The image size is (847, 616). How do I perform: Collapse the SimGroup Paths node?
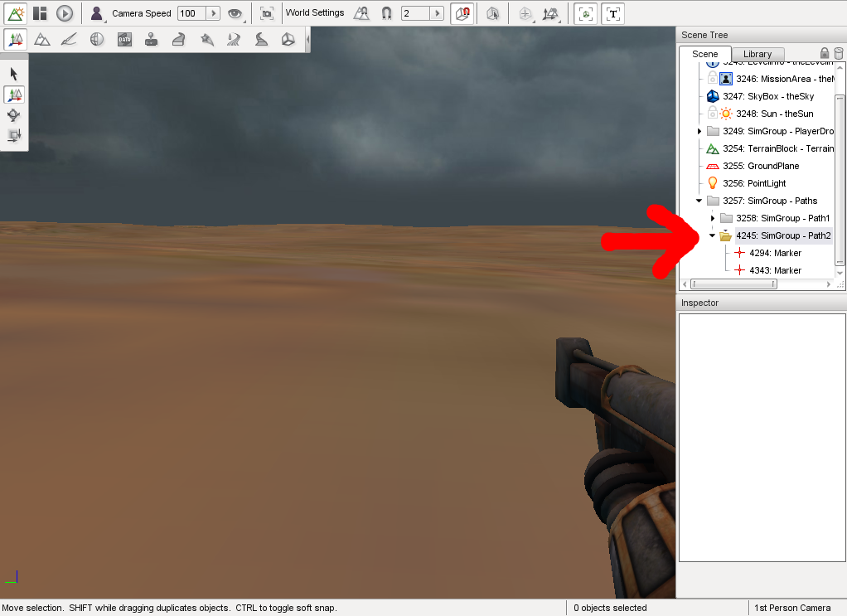click(x=699, y=201)
